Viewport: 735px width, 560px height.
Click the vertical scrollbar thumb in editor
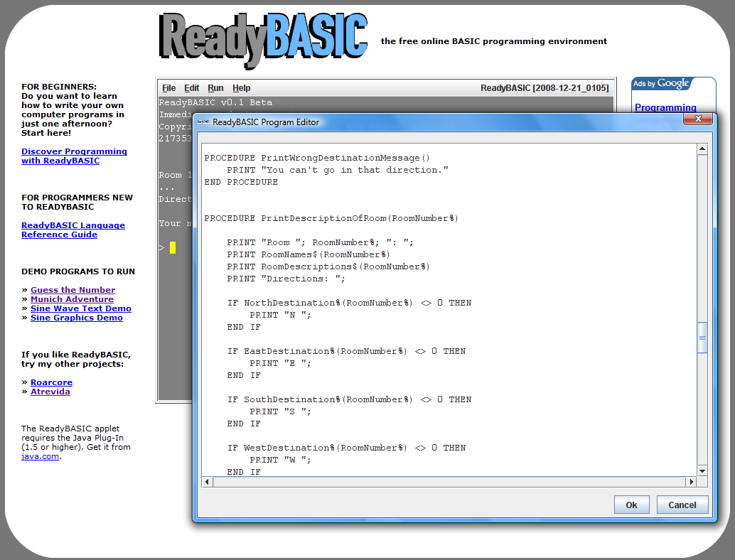[702, 338]
